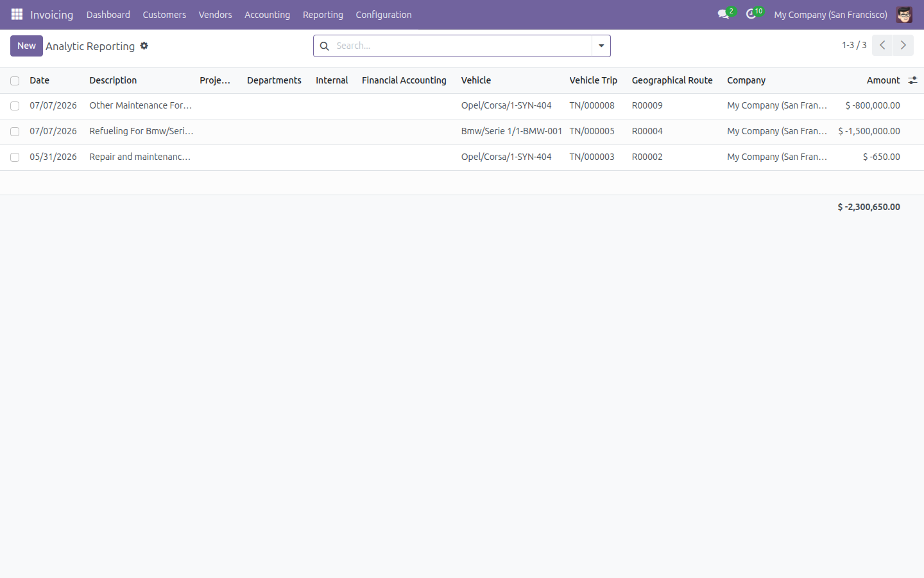
Task: Click the search magnifier icon
Action: 325,46
